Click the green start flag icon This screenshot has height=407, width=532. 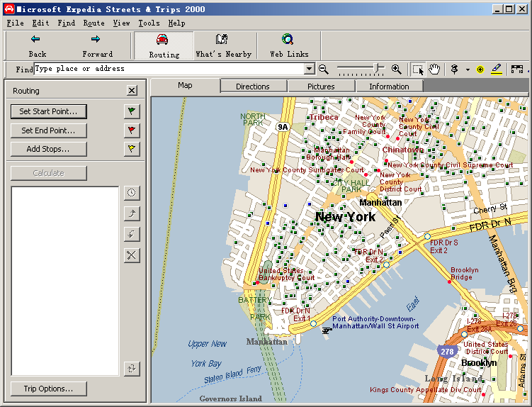132,111
